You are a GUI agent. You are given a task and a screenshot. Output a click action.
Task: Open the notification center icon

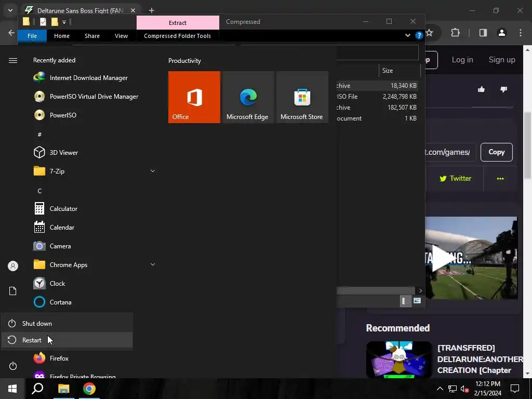pos(515,389)
